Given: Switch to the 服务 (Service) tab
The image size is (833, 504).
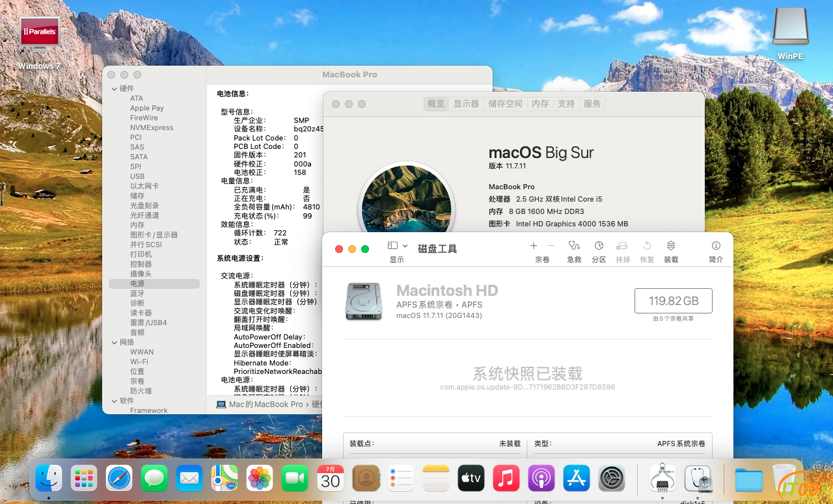Looking at the screenshot, I should click(592, 104).
